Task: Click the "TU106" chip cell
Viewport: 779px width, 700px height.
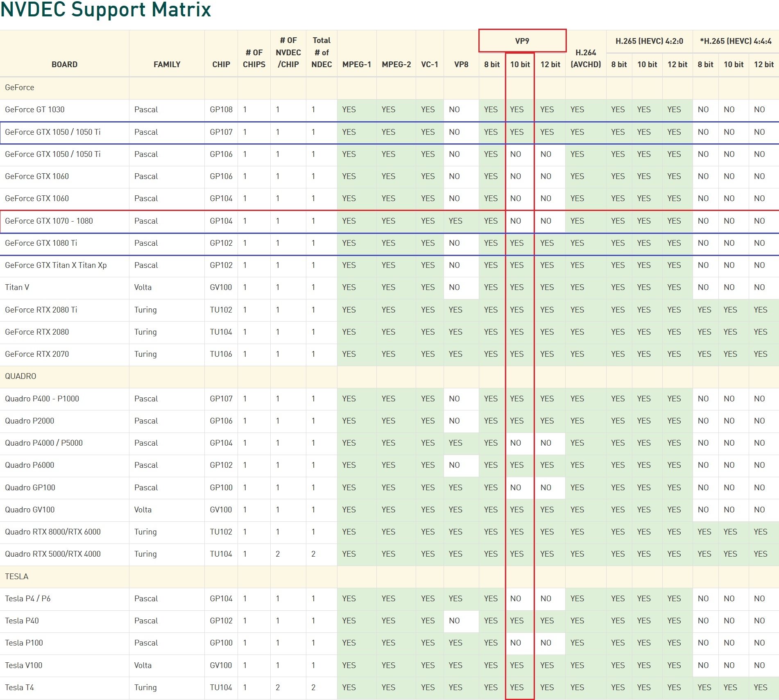Action: pos(221,354)
